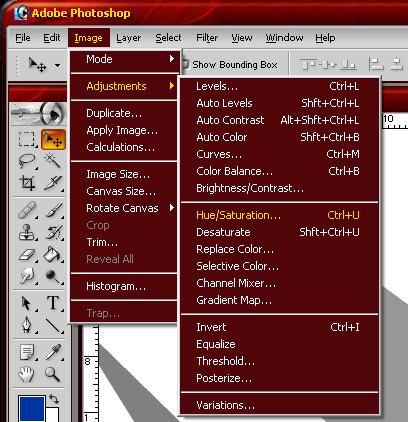The width and height of the screenshot is (408, 422).
Task: Select the Smudge tool
Action: [27, 276]
